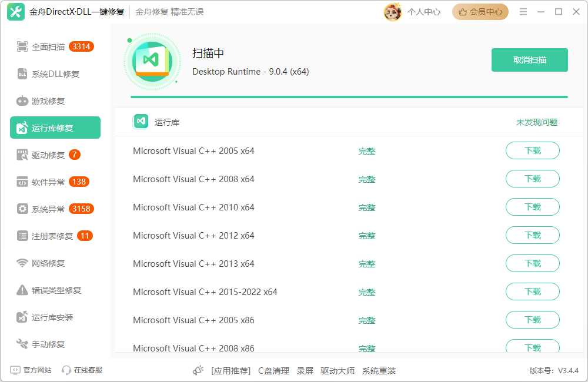Click the registry repair list icon
The height and width of the screenshot is (382, 588).
[x=22, y=236]
